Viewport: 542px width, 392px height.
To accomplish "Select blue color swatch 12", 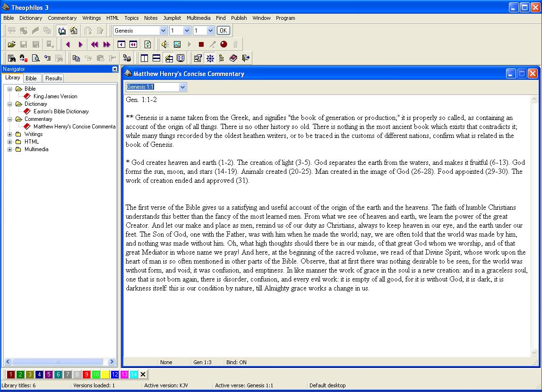I will (115, 374).
